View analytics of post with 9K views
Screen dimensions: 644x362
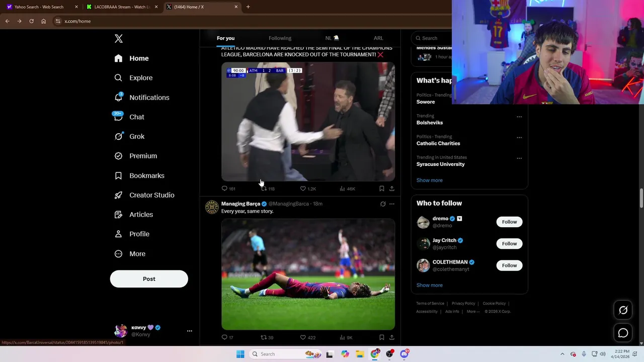click(x=346, y=337)
